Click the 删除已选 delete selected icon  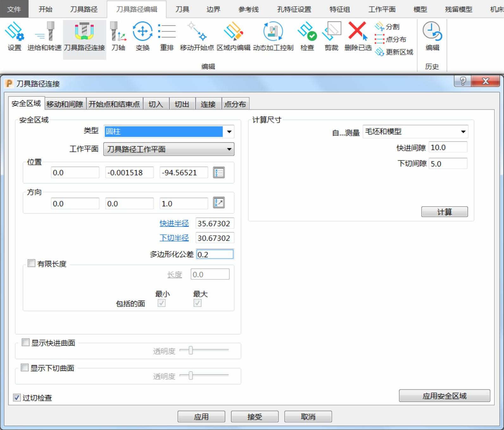pos(358,36)
